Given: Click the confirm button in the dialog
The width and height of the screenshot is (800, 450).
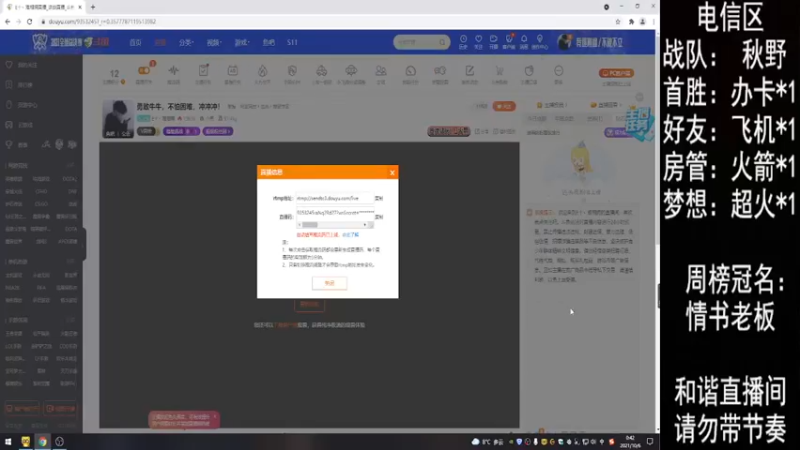Looking at the screenshot, I should point(329,283).
